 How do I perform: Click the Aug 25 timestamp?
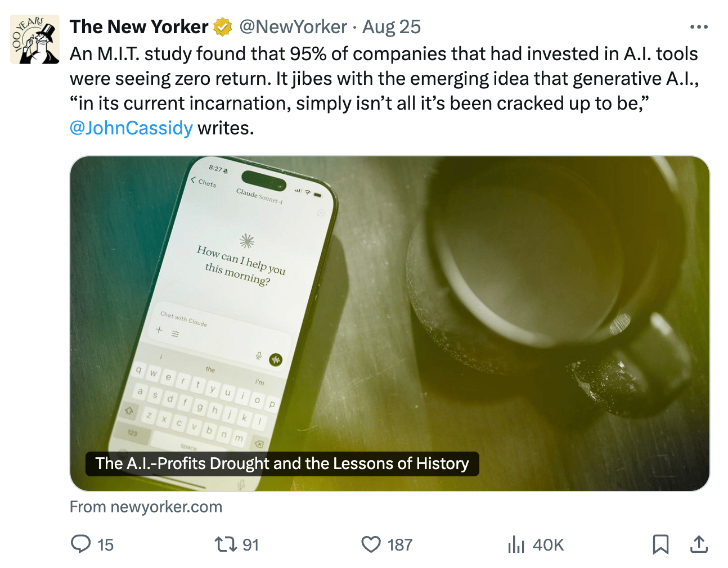392,27
